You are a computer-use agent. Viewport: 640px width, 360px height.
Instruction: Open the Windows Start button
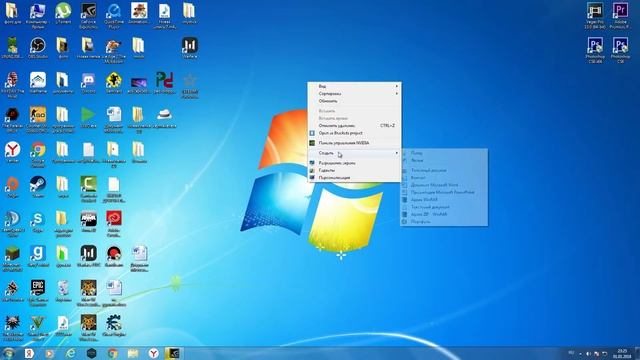(x=9, y=353)
